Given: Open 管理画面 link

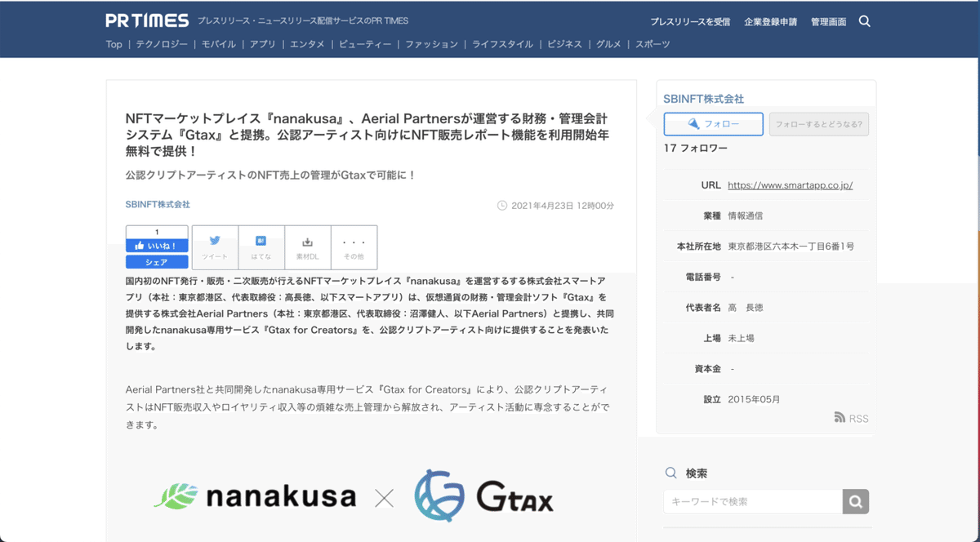Looking at the screenshot, I should tap(828, 22).
